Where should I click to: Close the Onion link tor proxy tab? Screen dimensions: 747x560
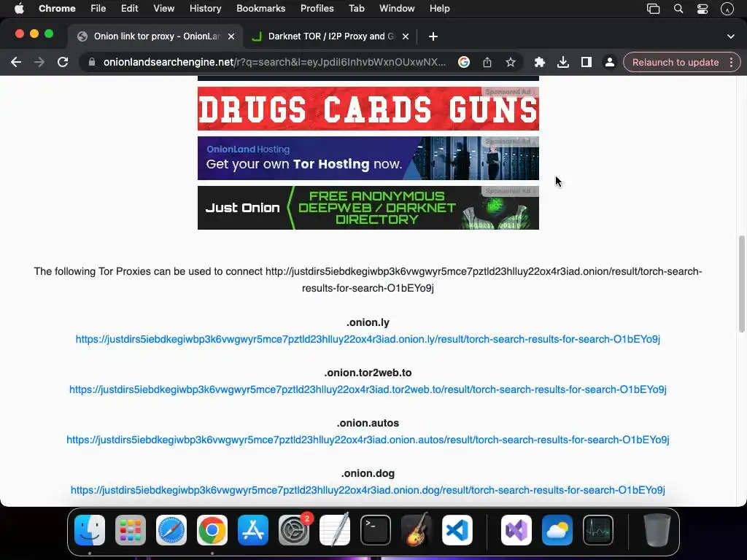(231, 36)
